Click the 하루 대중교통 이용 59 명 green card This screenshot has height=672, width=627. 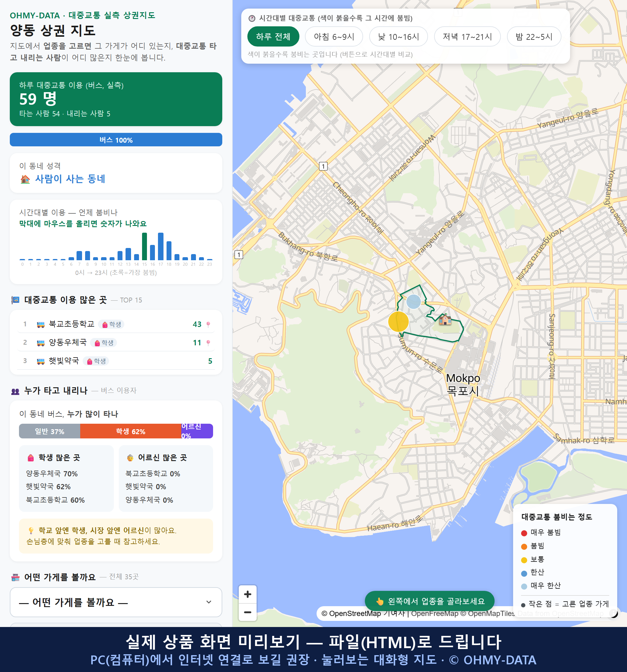(116, 99)
